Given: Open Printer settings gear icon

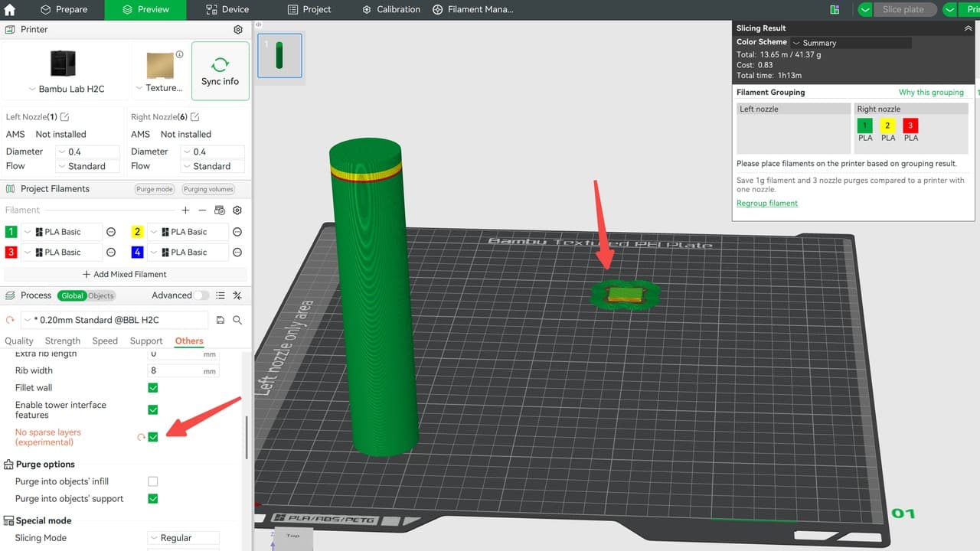Looking at the screenshot, I should pos(238,29).
